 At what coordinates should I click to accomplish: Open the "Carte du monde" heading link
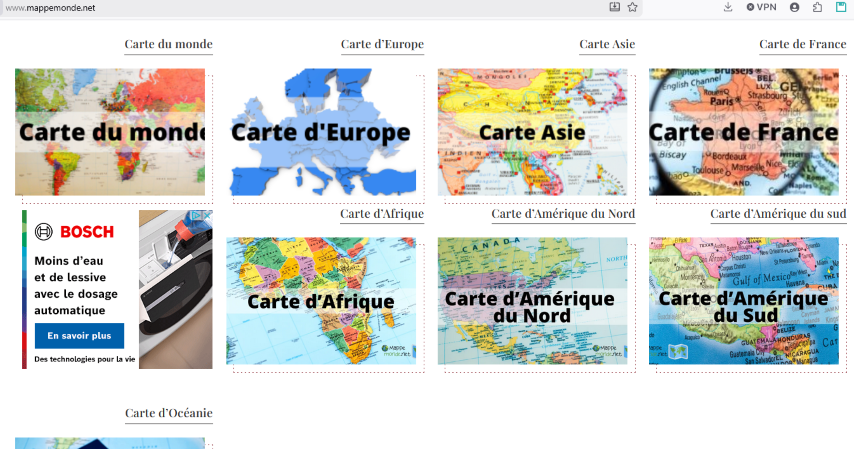[168, 44]
